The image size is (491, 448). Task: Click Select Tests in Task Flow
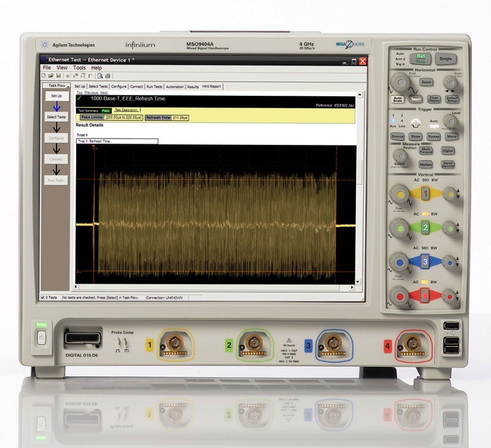point(56,117)
